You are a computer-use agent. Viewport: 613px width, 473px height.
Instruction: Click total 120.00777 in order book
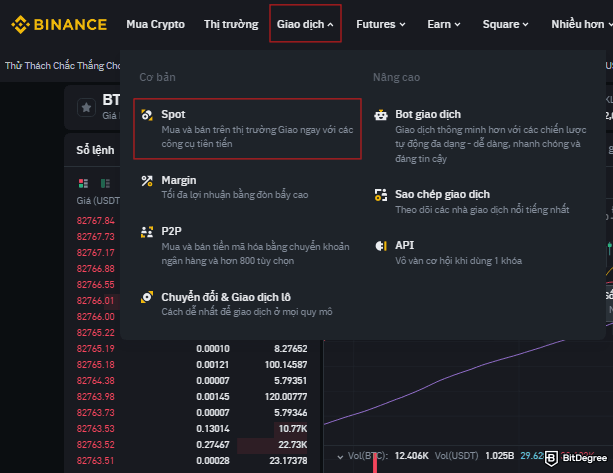(x=286, y=397)
